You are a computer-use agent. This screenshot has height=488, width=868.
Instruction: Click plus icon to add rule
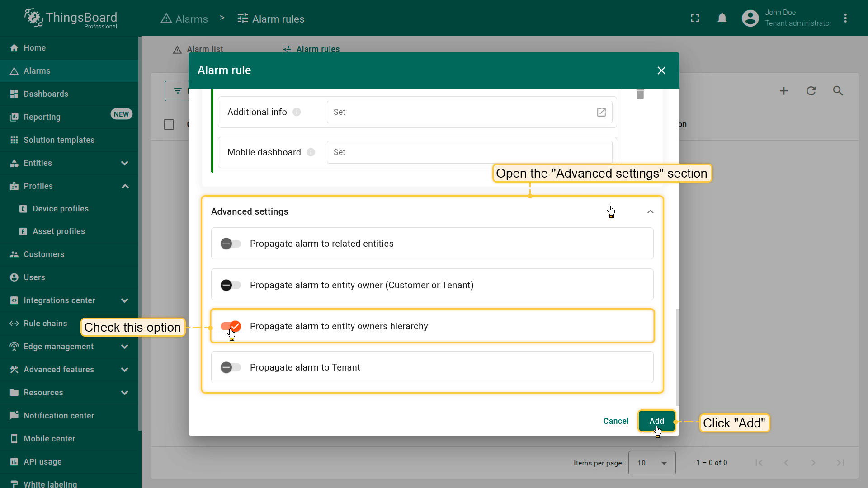coord(784,91)
